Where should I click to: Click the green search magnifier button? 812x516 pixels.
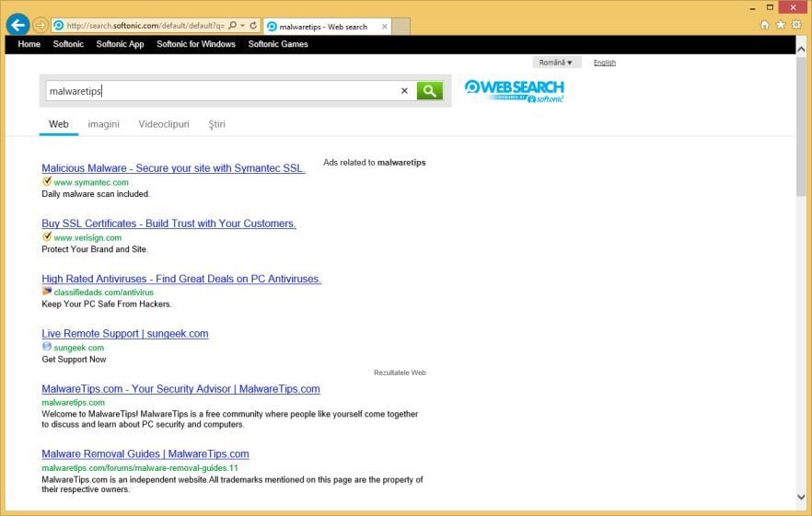point(429,91)
